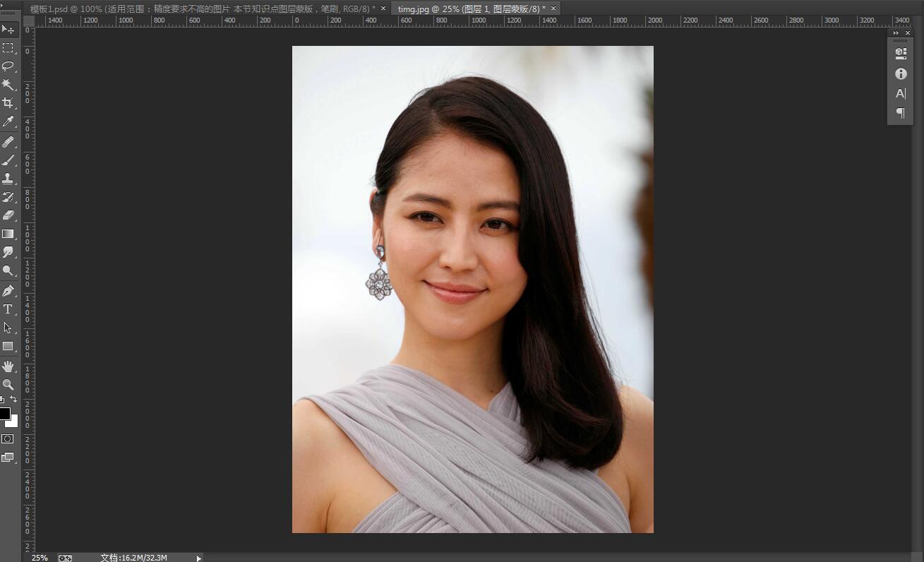Open the Character panel icon

coord(901,93)
